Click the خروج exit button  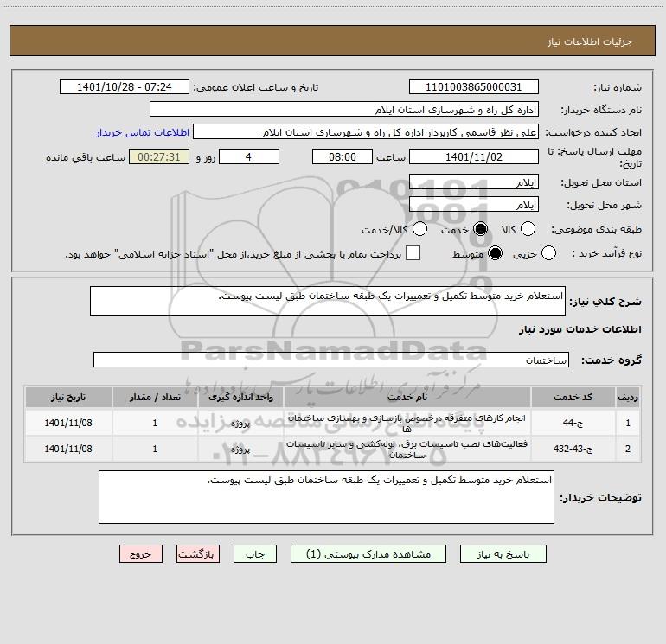(x=141, y=554)
